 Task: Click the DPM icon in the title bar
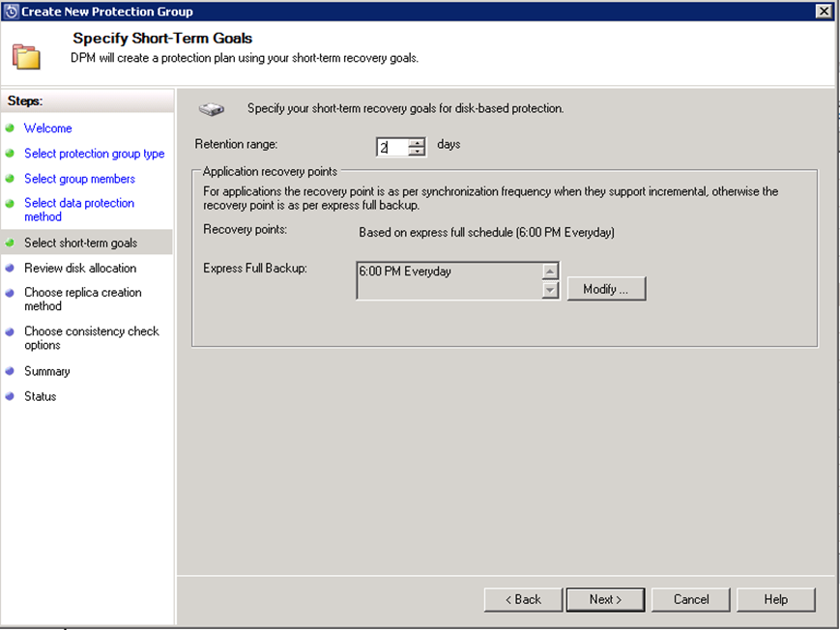pyautogui.click(x=11, y=12)
